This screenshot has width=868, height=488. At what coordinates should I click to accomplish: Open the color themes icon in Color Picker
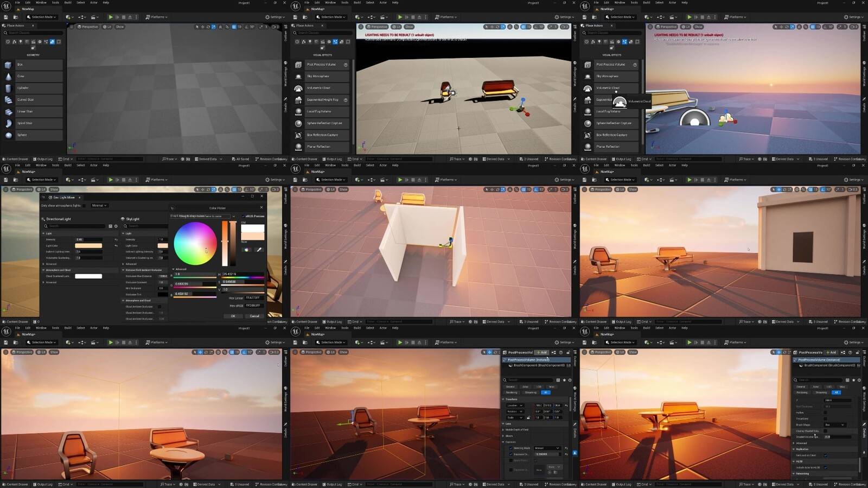tap(247, 250)
